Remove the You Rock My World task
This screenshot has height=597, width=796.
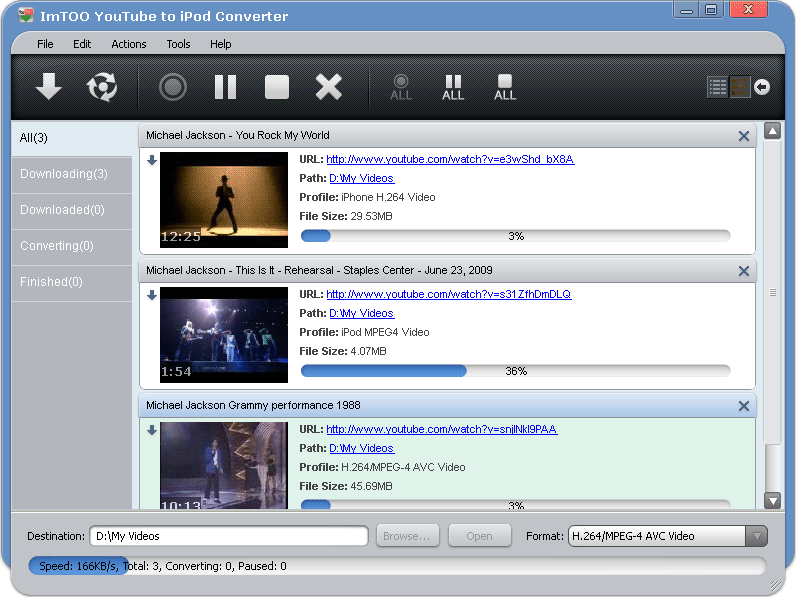tap(744, 136)
